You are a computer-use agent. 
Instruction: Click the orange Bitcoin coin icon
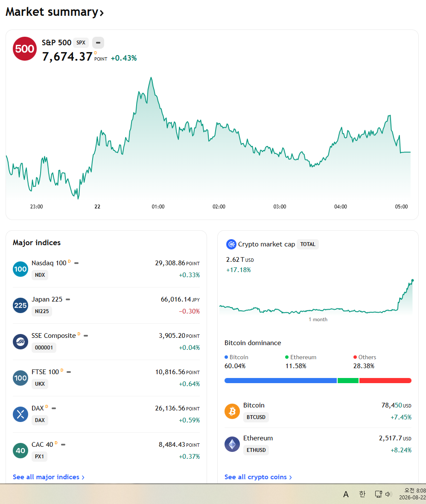click(x=232, y=411)
